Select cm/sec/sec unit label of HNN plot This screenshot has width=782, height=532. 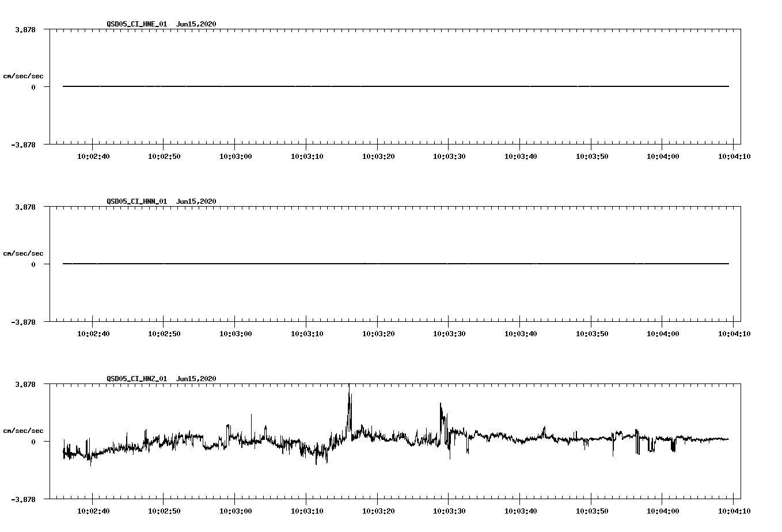tap(23, 253)
